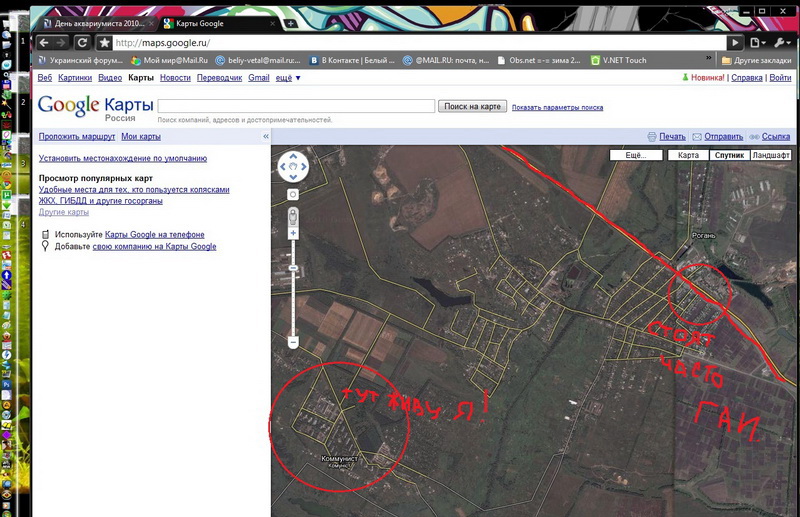Open the browser wrench settings menu
Screen dimensions: 800x517
click(782, 43)
